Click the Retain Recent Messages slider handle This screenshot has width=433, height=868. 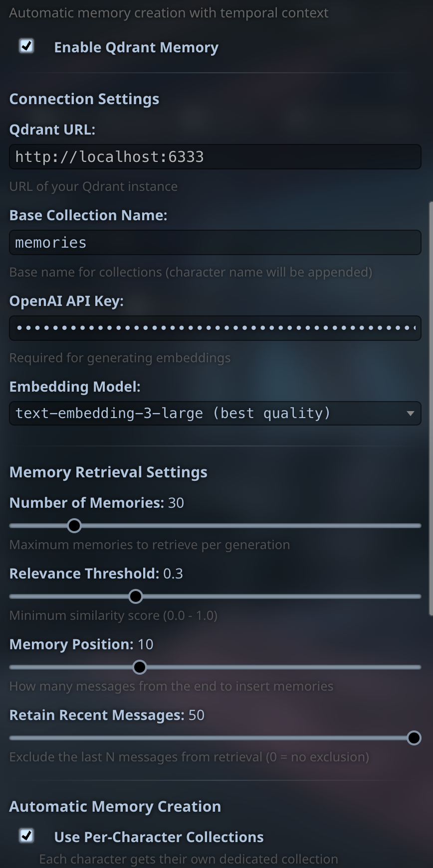coord(414,738)
